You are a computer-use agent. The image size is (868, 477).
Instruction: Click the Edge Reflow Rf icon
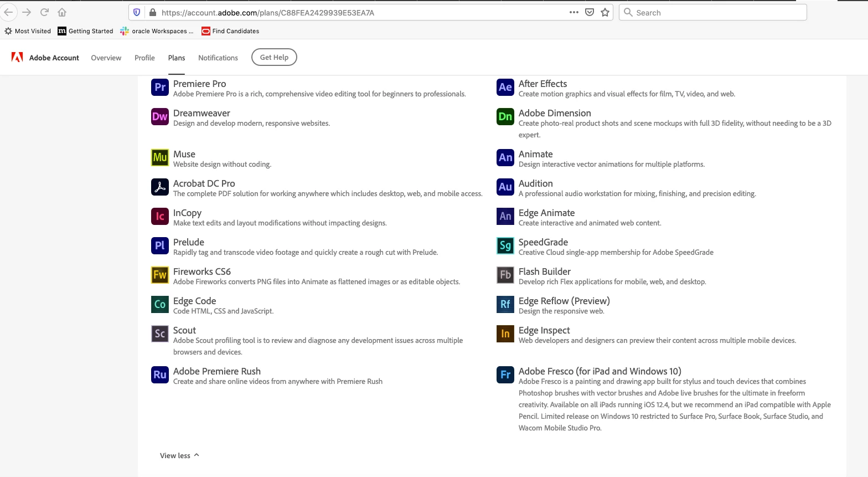[x=505, y=304]
